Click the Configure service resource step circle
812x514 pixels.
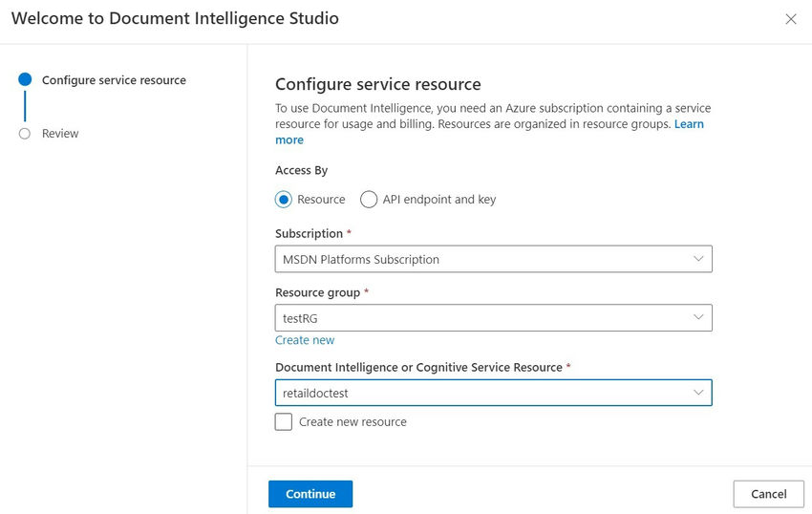(25, 80)
